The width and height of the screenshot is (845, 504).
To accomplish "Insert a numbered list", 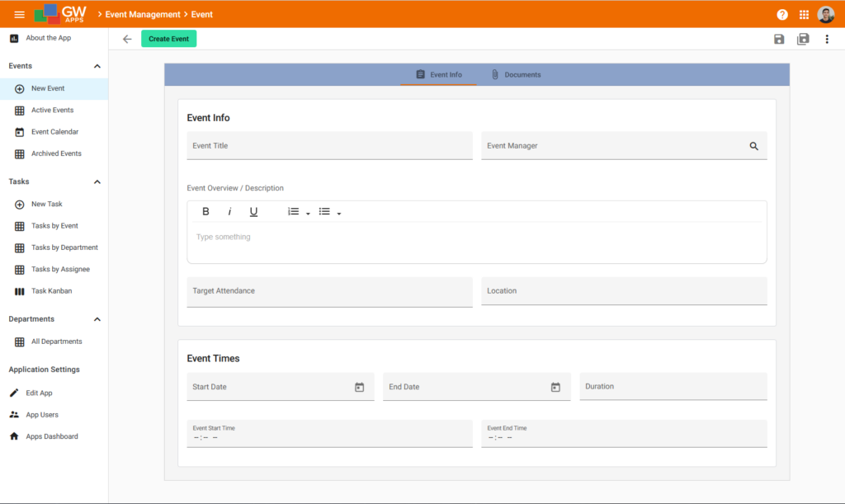I will 293,212.
